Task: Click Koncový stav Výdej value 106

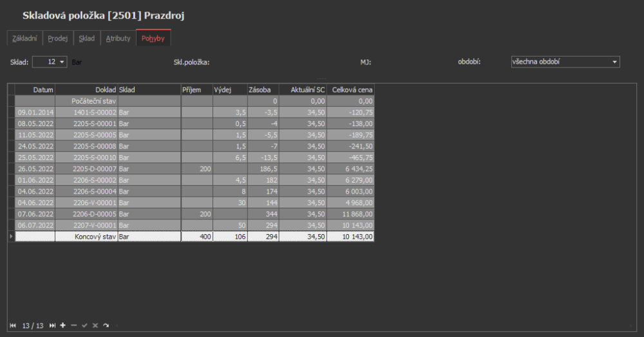Action: click(230, 237)
